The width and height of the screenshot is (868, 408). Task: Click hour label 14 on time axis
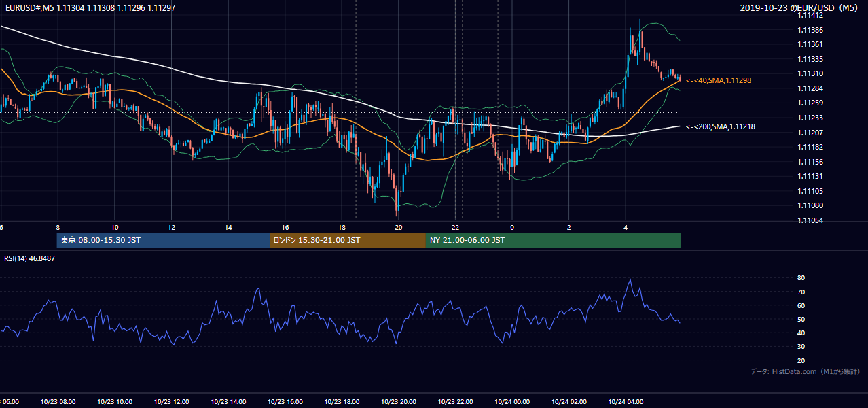tap(228, 227)
